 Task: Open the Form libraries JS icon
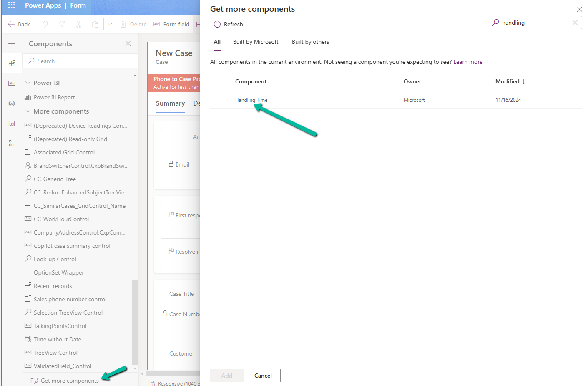[12, 124]
